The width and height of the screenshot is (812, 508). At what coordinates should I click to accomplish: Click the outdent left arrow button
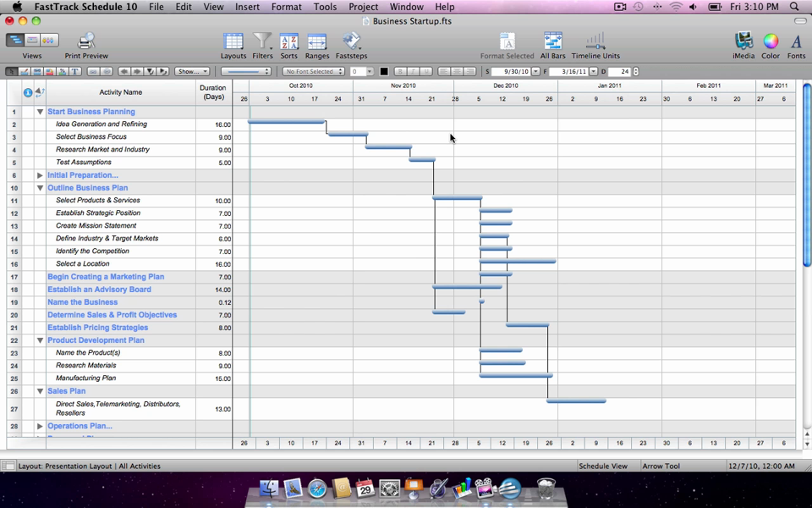pos(124,71)
